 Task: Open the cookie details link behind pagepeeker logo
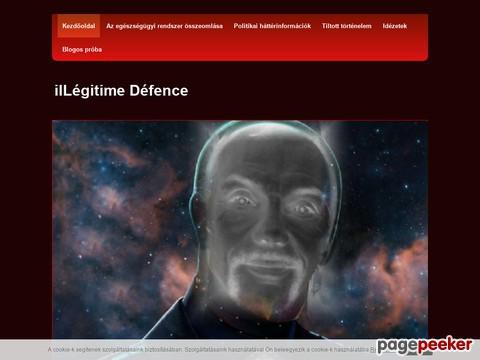point(373,349)
